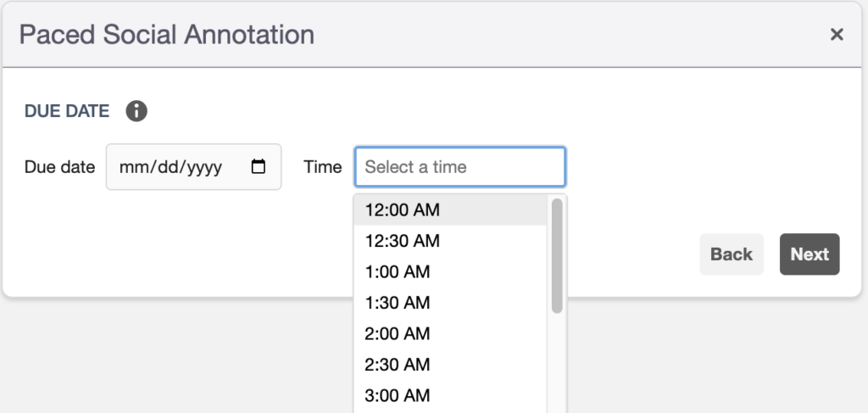
Task: Select the mm month segment
Action: coord(131,167)
